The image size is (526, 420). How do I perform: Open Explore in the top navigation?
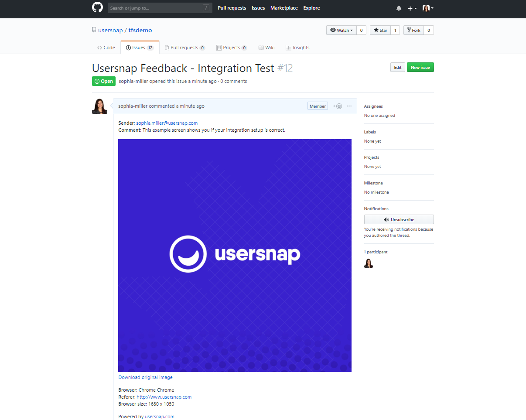311,8
